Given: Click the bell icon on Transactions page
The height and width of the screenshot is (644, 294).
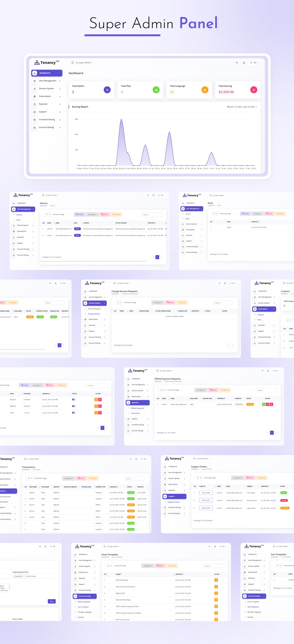Looking at the screenshot, I should (136, 459).
